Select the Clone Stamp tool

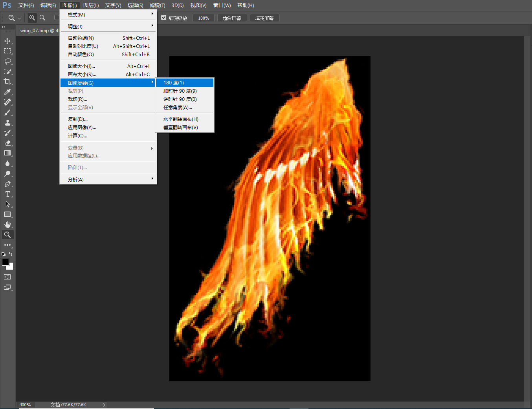coord(7,122)
